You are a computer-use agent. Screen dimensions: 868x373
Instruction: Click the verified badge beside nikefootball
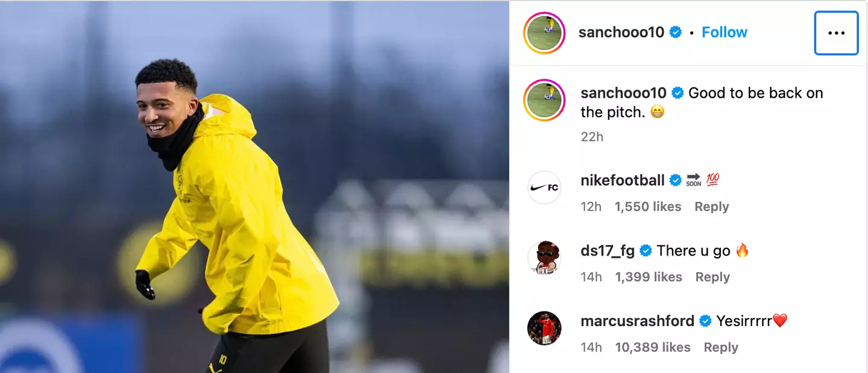coord(676,180)
